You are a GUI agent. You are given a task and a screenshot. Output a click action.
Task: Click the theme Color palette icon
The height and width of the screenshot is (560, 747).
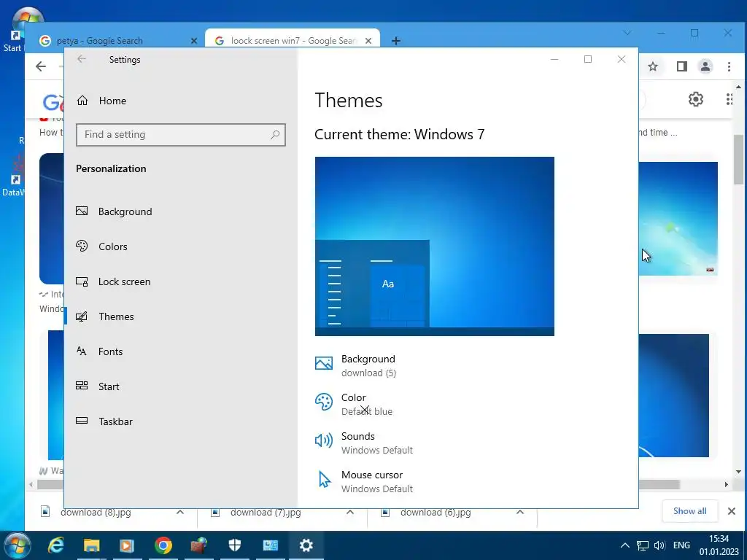[324, 402]
